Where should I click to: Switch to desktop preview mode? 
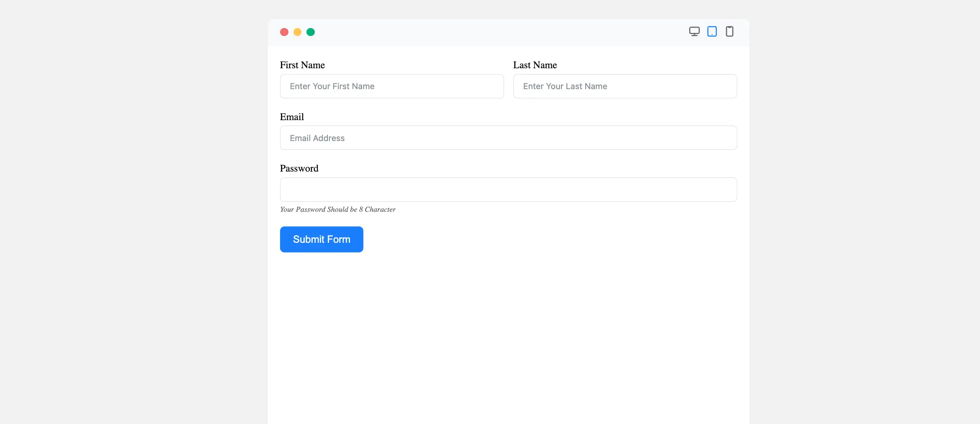coord(694,31)
